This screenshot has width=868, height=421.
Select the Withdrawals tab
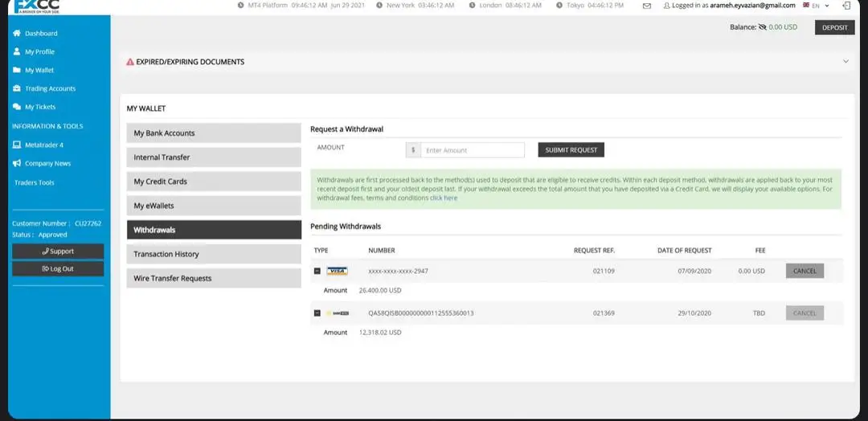coord(214,230)
